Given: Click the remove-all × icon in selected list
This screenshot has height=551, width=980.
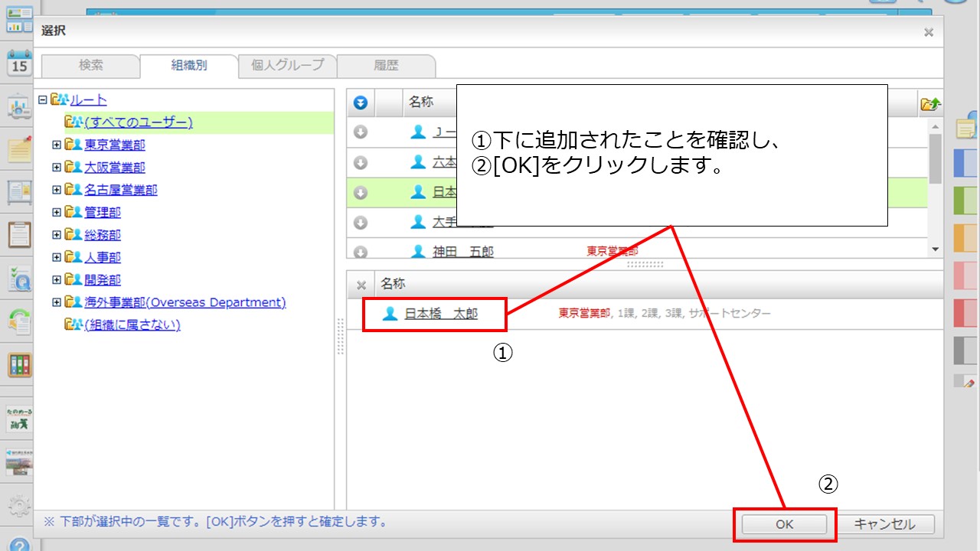Looking at the screenshot, I should (x=361, y=285).
